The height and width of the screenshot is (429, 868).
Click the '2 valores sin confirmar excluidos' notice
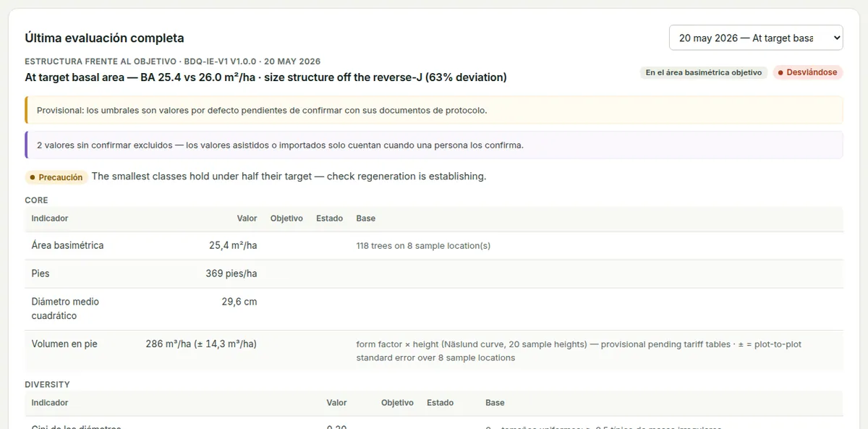[x=434, y=145]
